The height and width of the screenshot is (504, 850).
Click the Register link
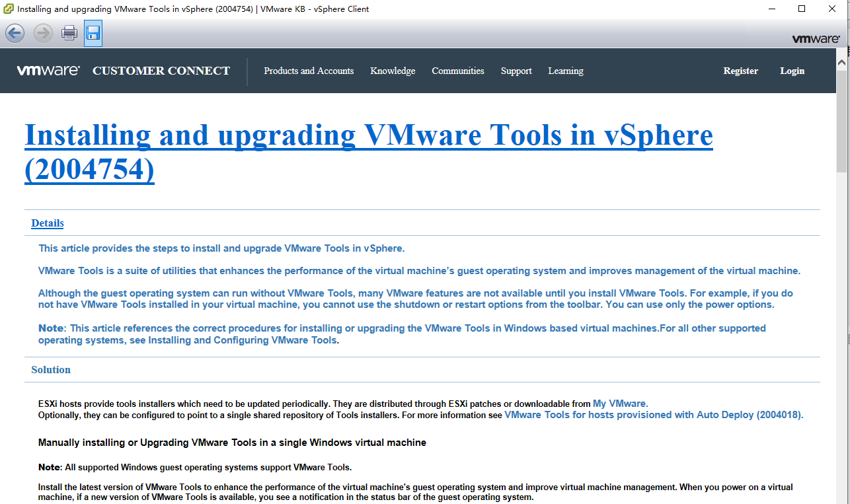click(740, 71)
